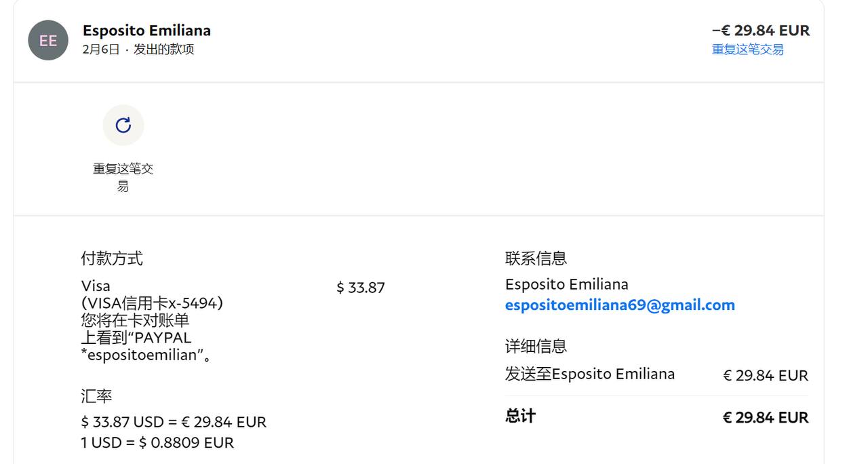Click the $ 33.87 USD = € 29.84 EUR line
Image resolution: width=868 pixels, height=464 pixels.
pyautogui.click(x=174, y=422)
